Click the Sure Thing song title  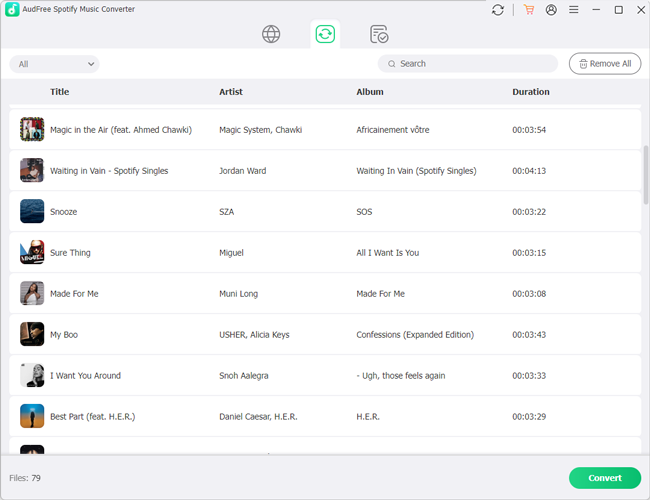(x=70, y=252)
